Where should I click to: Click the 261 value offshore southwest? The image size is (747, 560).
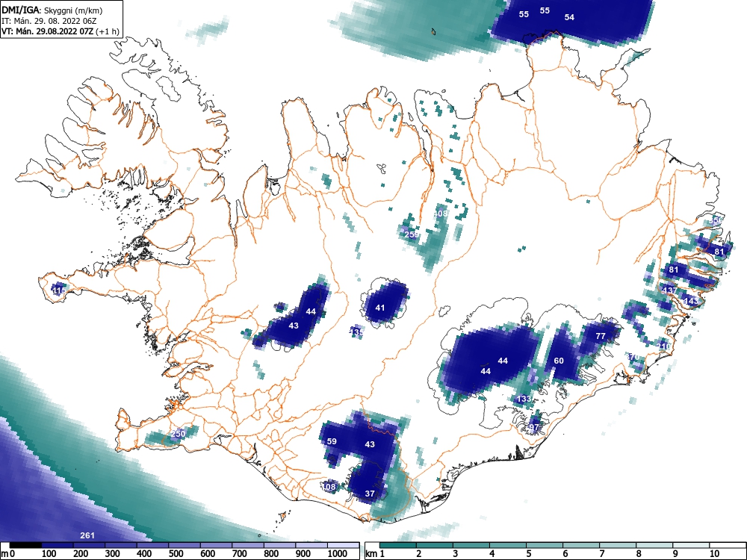tap(87, 535)
